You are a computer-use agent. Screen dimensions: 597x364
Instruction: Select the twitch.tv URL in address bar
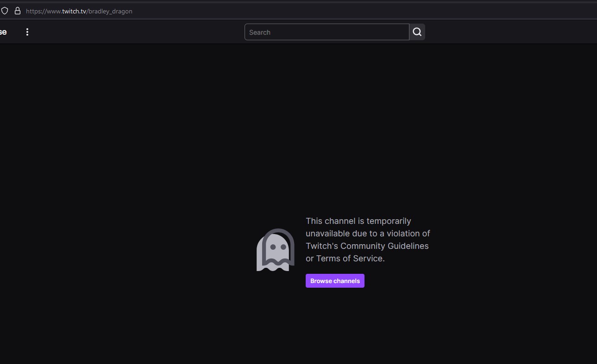79,11
